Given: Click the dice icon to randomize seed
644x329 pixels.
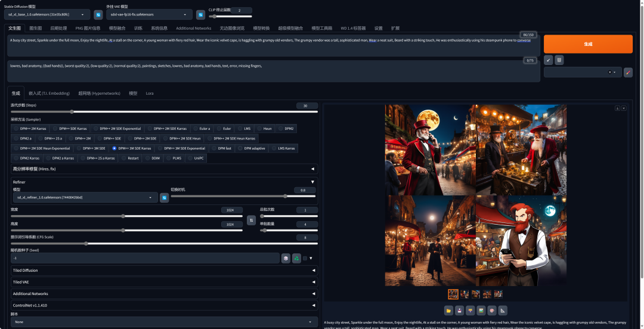Looking at the screenshot, I should 286,258.
